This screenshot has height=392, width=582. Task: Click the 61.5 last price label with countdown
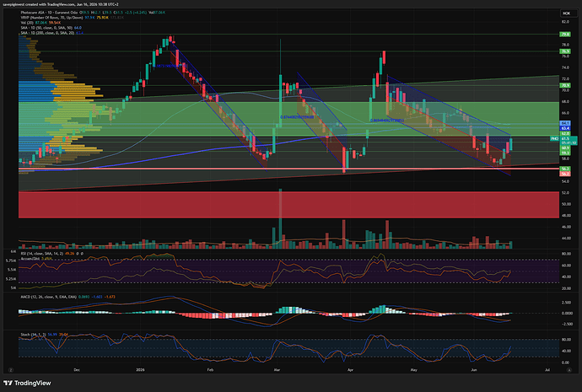569,141
